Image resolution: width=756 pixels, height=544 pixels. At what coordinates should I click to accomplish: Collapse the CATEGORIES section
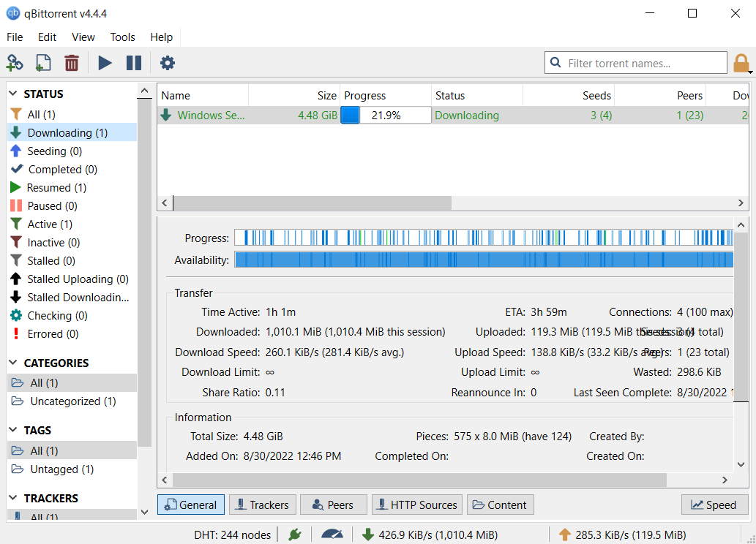coord(12,363)
